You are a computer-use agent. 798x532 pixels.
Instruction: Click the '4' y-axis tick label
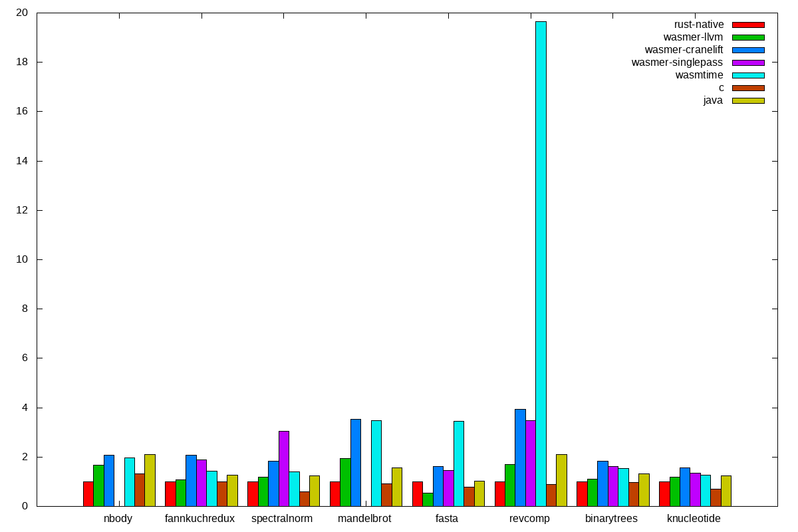[25, 408]
